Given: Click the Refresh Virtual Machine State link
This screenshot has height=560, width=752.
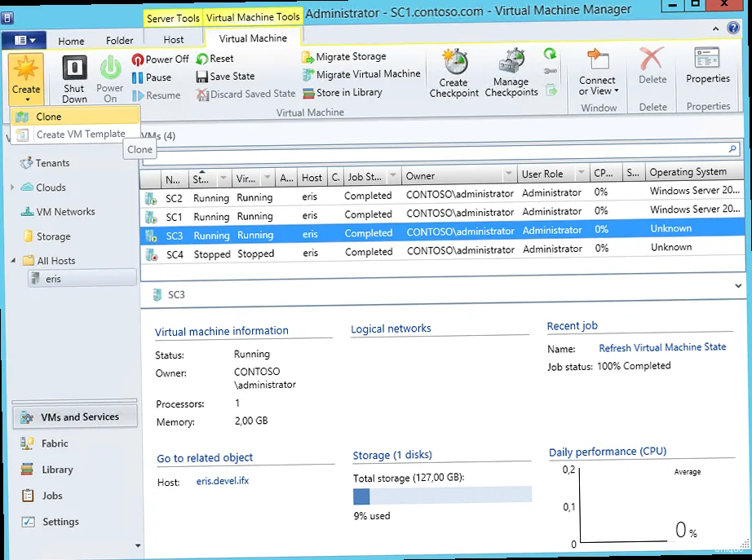Looking at the screenshot, I should pos(661,347).
